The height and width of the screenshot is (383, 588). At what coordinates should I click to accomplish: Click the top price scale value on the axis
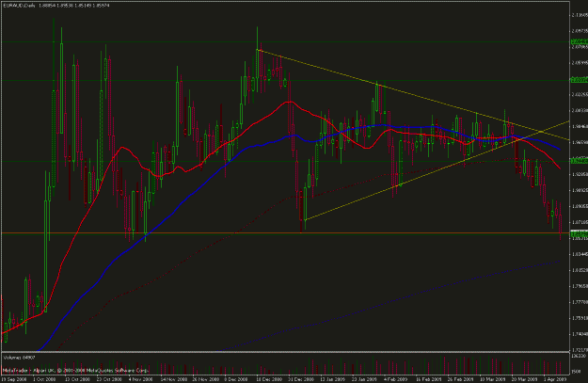(x=580, y=15)
